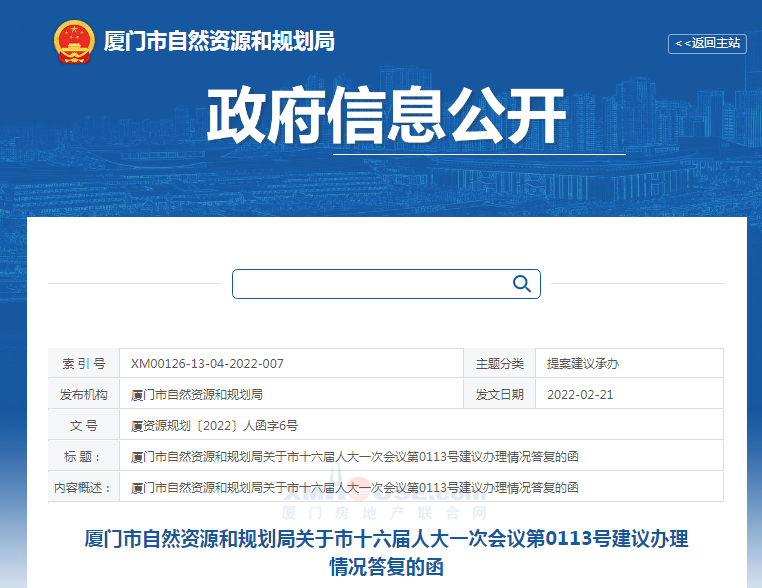Viewport: 762px width, 588px height.
Task: Click the 政府信息公开 banner heading
Action: click(386, 117)
